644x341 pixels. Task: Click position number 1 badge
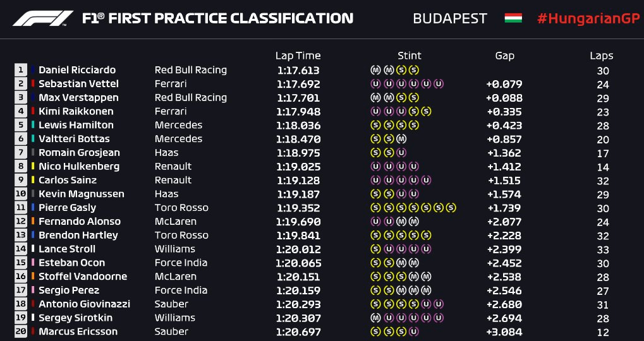[20, 70]
